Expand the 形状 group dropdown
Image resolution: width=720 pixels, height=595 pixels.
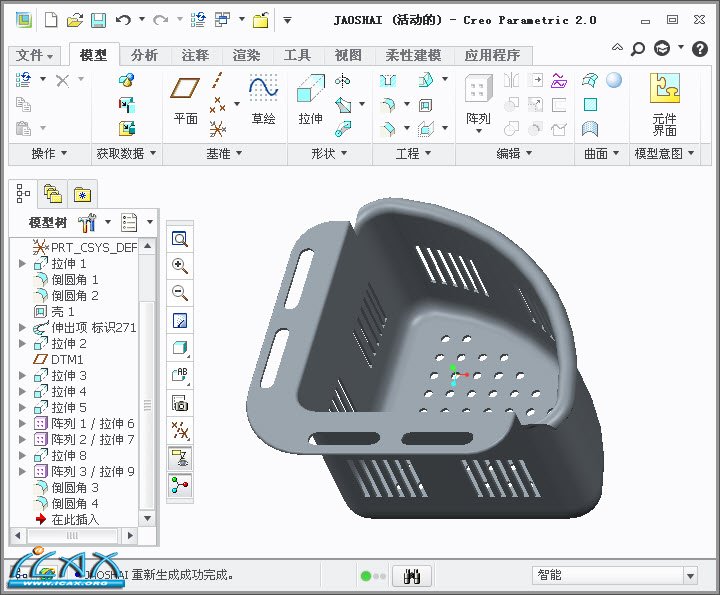pyautogui.click(x=329, y=153)
